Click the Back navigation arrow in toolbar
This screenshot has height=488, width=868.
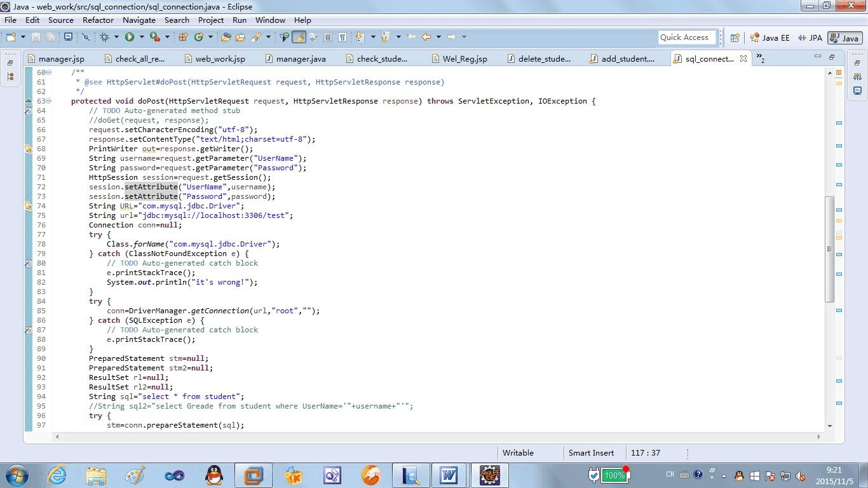point(426,37)
